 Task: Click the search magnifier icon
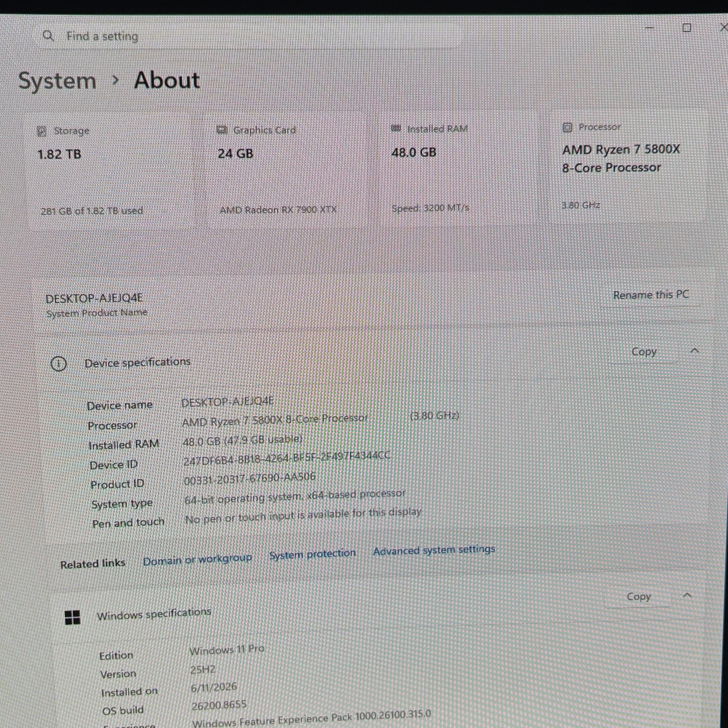click(x=48, y=36)
